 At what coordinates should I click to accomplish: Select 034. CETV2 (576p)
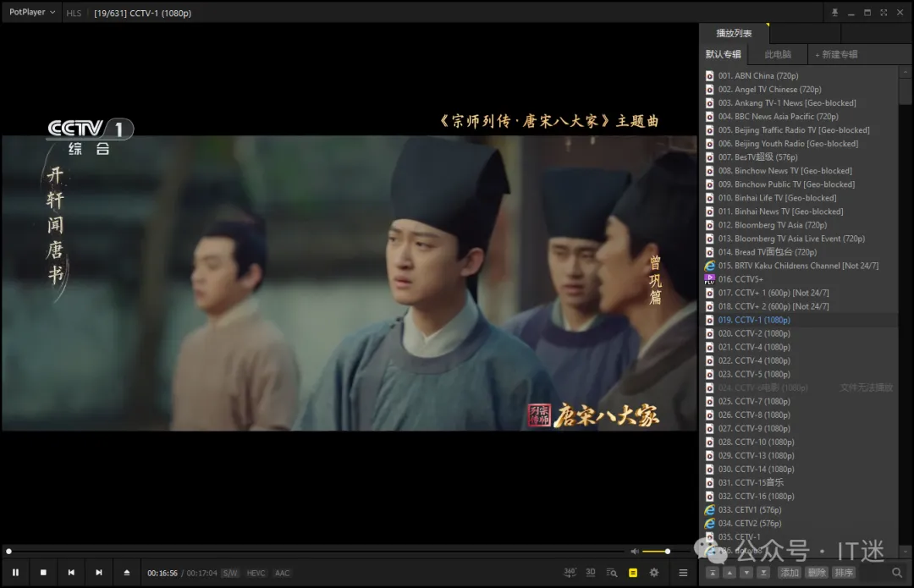pyautogui.click(x=800, y=524)
